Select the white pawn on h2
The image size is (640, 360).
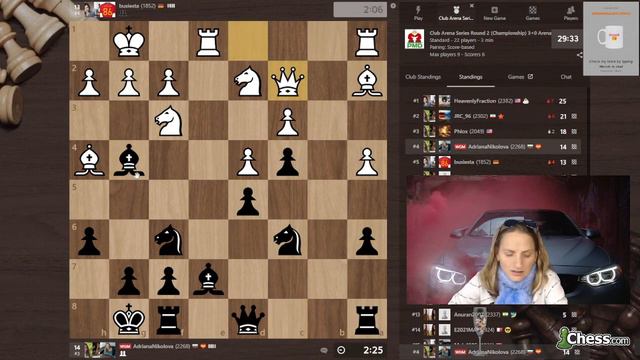tap(89, 81)
